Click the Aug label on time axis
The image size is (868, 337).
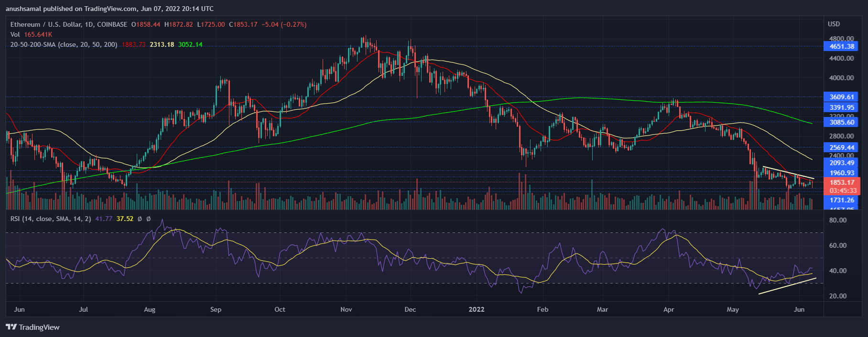(x=150, y=309)
